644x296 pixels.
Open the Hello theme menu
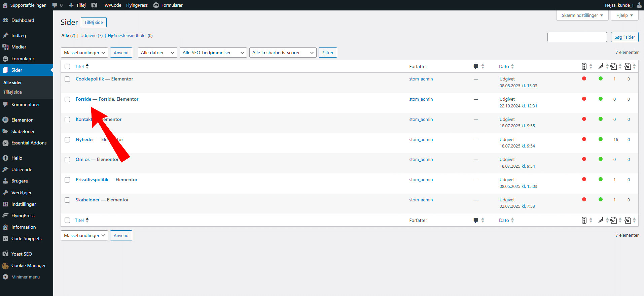[17, 158]
